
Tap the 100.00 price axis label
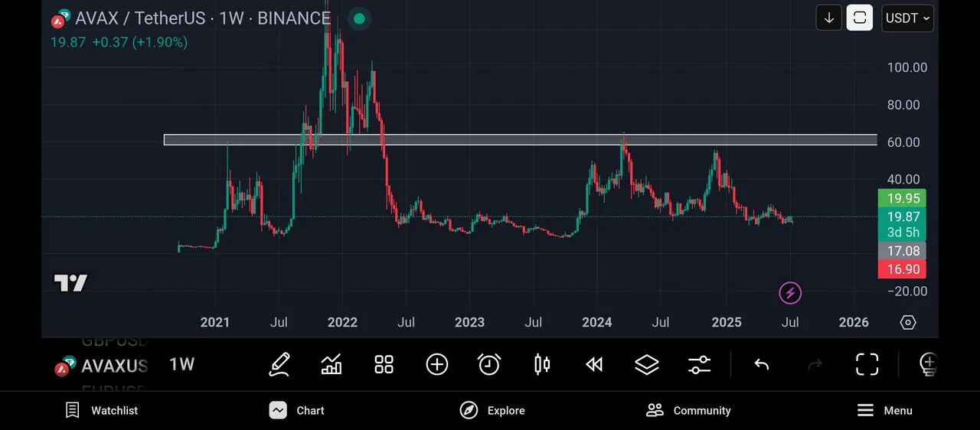pyautogui.click(x=907, y=67)
